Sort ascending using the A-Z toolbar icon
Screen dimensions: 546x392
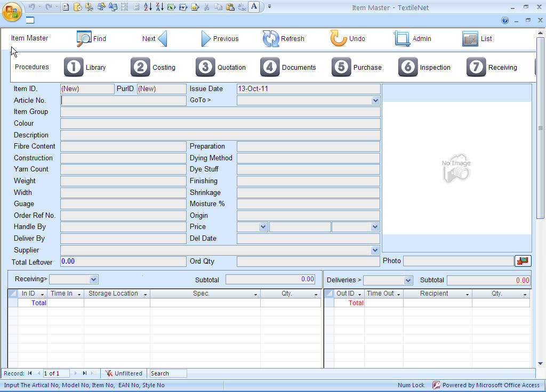coord(148,7)
